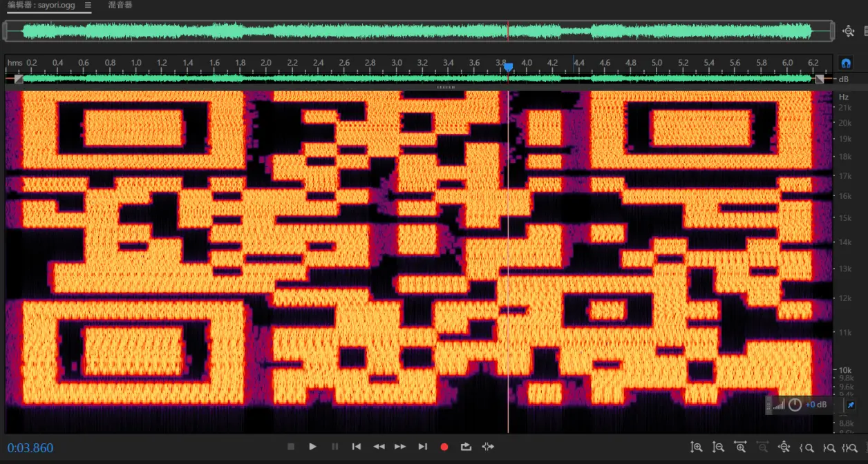Click Zoom Out time icon
Screen dimensions: 868x464
click(x=762, y=447)
